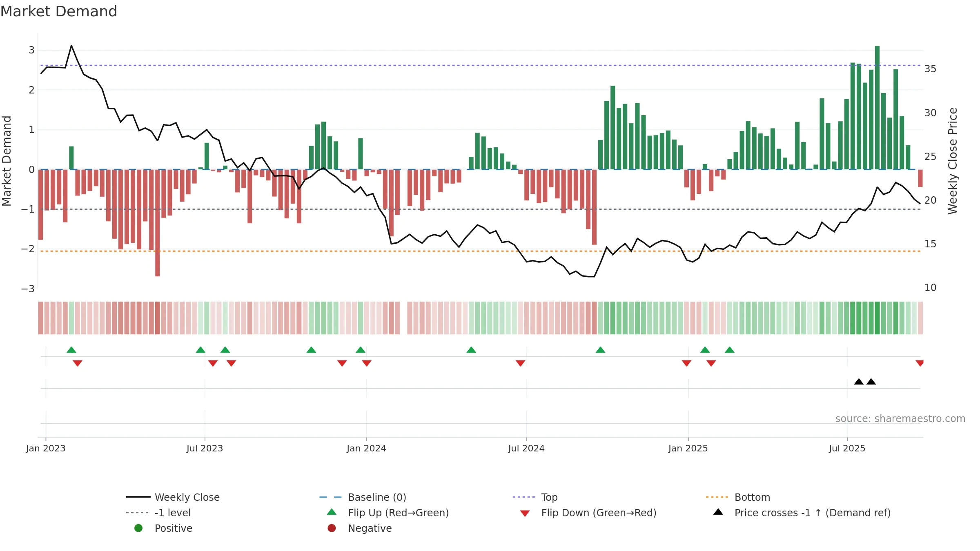
Task: Select the Flip Up marker around April 2024
Action: (471, 350)
